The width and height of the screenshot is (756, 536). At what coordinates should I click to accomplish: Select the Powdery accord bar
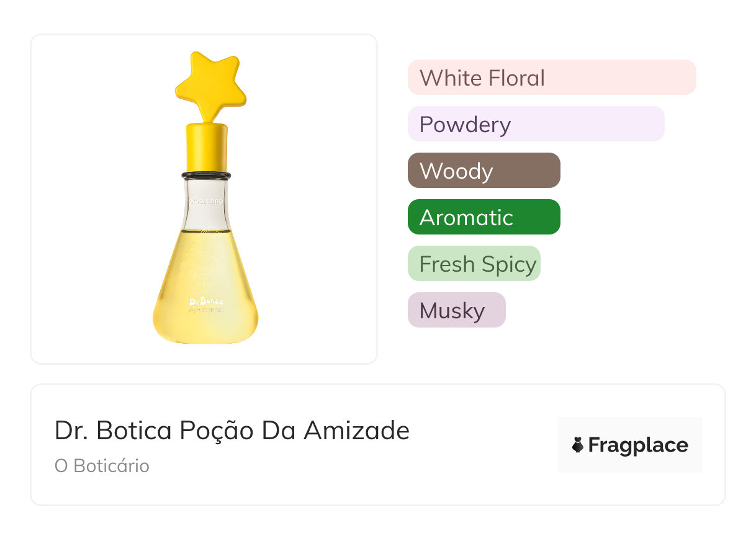point(536,124)
